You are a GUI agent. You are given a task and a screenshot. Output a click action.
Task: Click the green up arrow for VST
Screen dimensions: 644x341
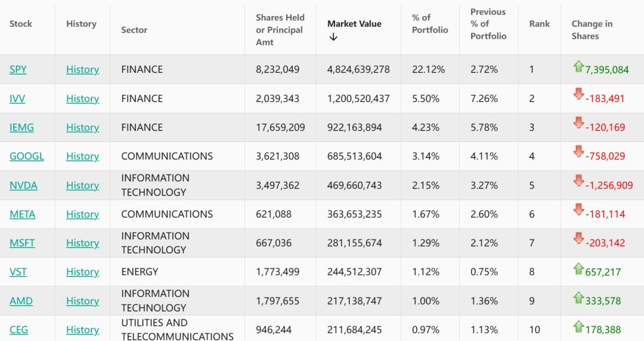coord(578,269)
